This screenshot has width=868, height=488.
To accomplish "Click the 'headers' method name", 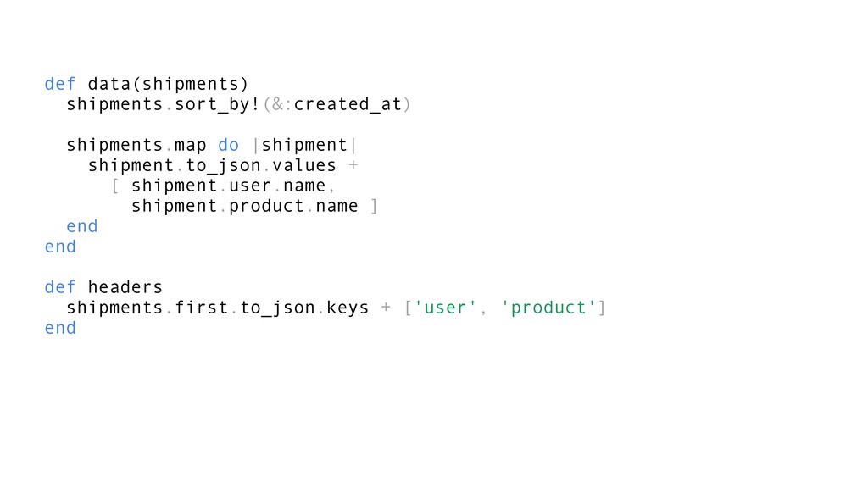I will click(x=125, y=287).
